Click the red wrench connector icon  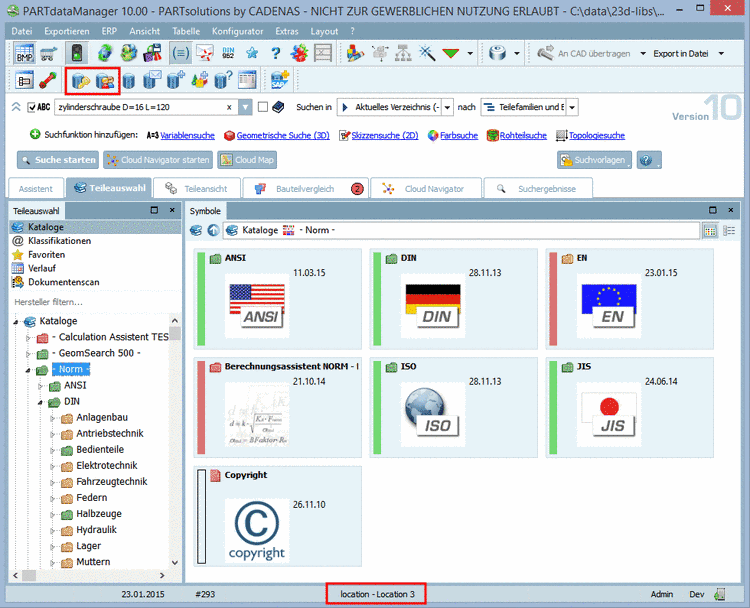click(48, 81)
